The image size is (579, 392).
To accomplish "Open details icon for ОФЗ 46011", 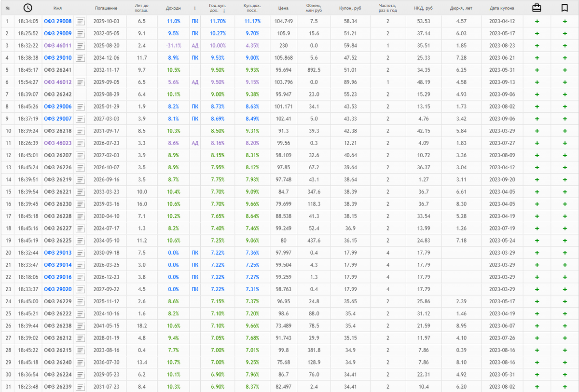I will [x=81, y=46].
